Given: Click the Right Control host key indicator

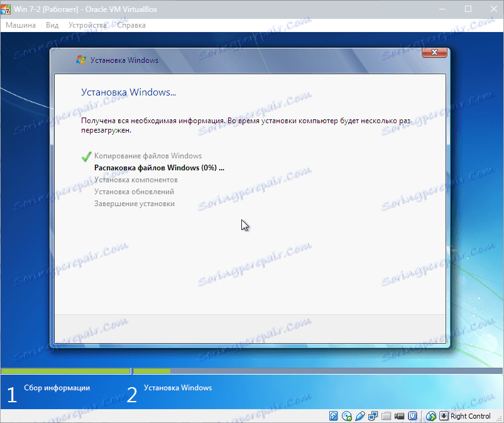Looking at the screenshot, I should (470, 416).
